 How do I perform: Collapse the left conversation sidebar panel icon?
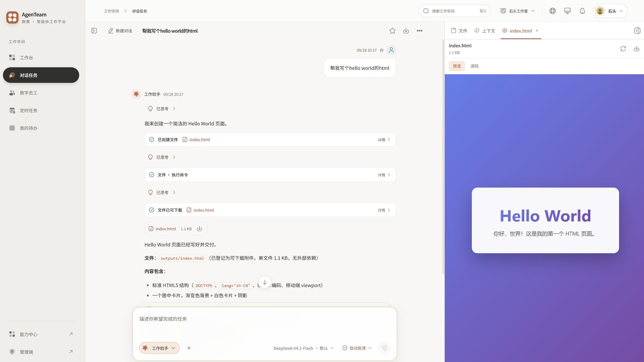(94, 31)
